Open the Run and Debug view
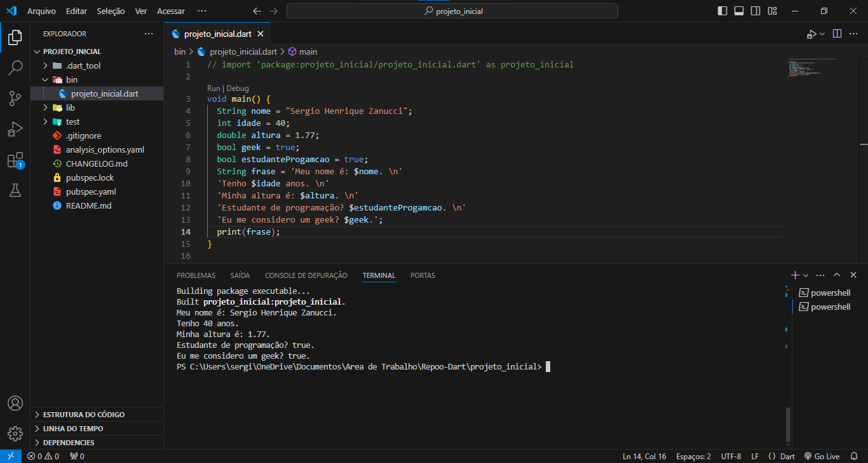The width and height of the screenshot is (868, 463). [15, 129]
